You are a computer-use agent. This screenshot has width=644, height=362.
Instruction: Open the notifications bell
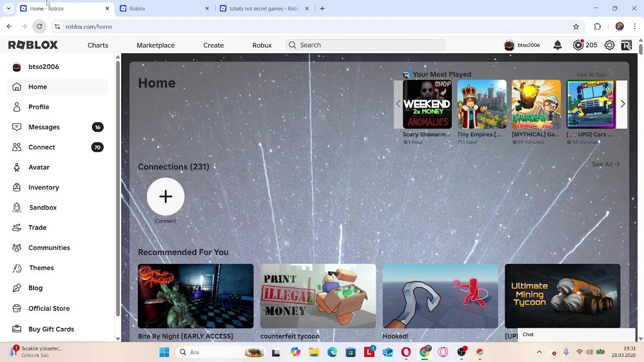[557, 45]
